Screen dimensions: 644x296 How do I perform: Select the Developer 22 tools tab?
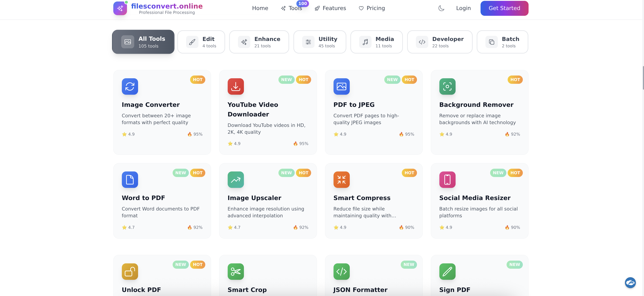tap(440, 42)
